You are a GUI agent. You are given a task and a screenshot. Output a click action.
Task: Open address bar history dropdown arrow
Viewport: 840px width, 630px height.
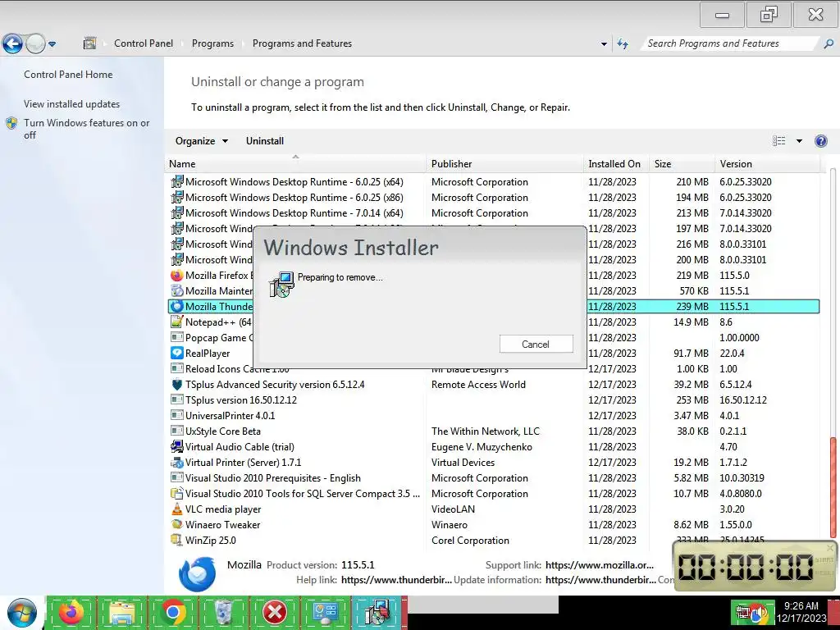(604, 44)
